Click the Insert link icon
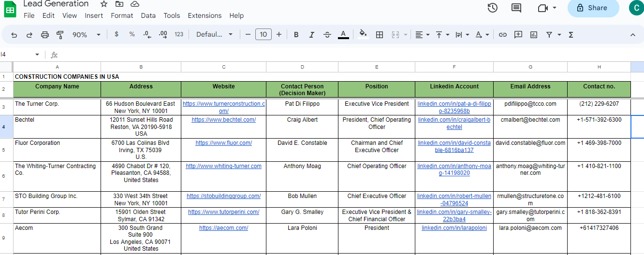The image size is (644, 255). click(x=503, y=35)
